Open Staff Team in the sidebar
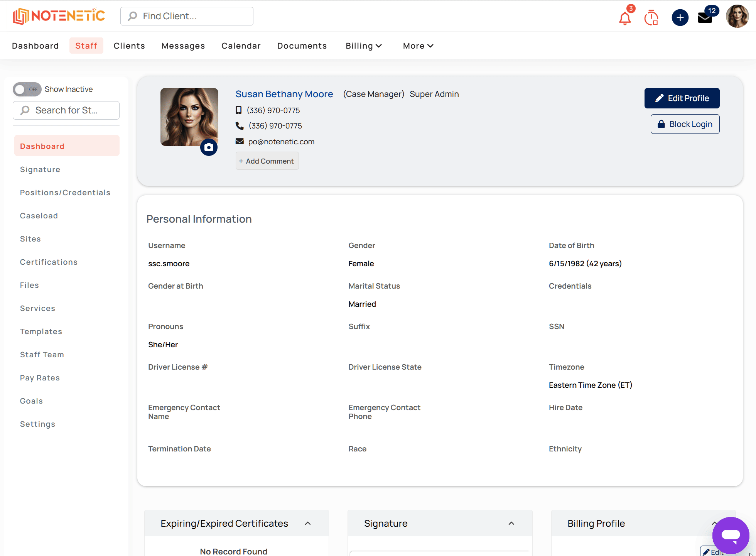Image resolution: width=756 pixels, height=556 pixels. pyautogui.click(x=42, y=355)
